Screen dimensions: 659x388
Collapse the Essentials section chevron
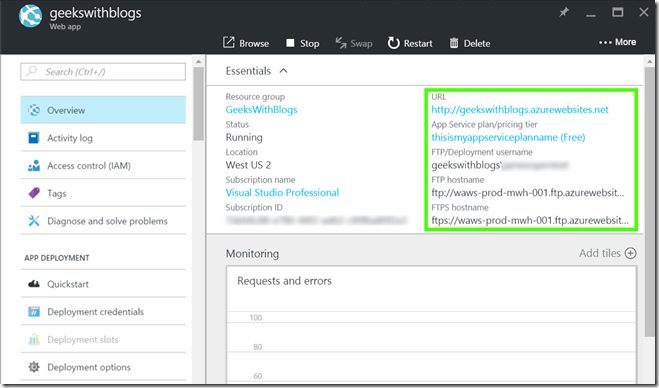click(284, 71)
